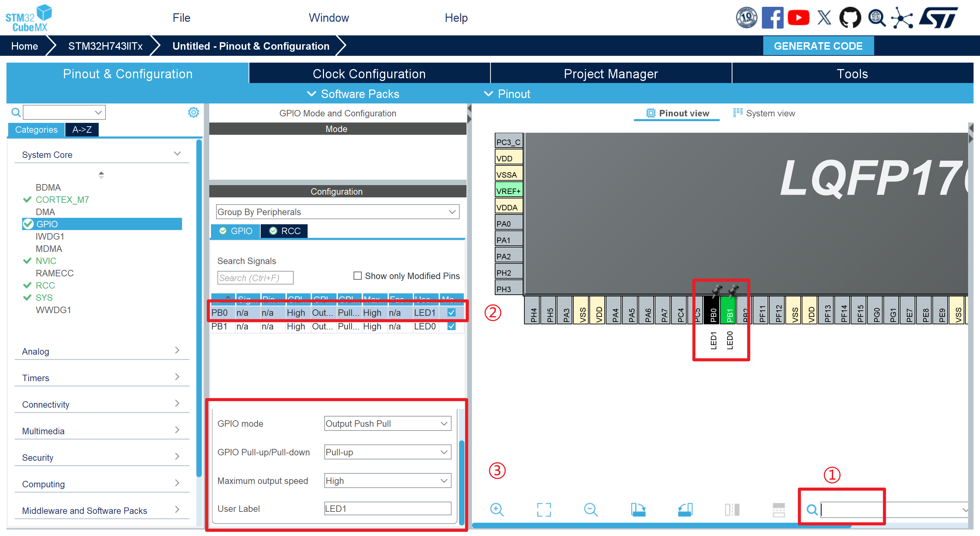The image size is (980, 536).
Task: Click the globe search icon in header
Action: [x=877, y=17]
